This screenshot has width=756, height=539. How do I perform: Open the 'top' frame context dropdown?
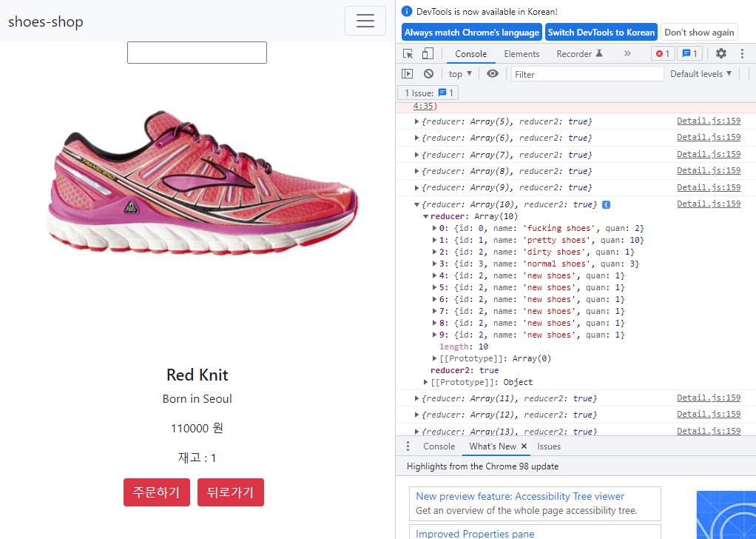pyautogui.click(x=459, y=73)
